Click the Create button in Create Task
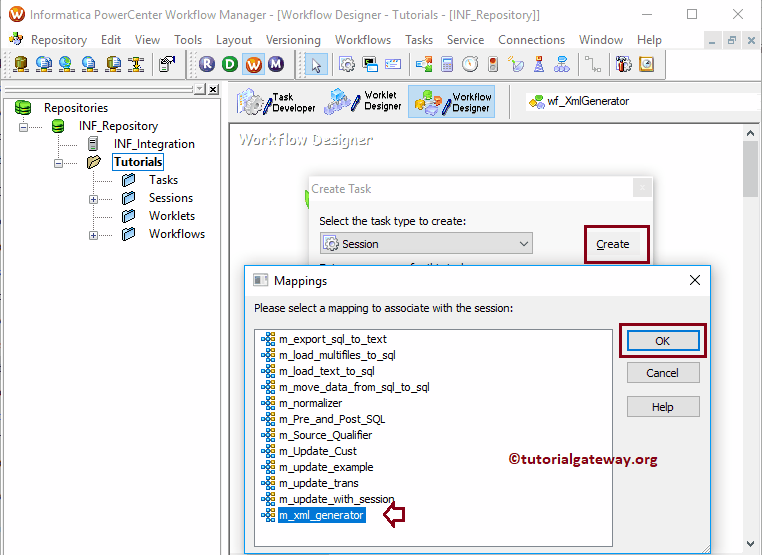Screen dimensions: 762x555 613,244
